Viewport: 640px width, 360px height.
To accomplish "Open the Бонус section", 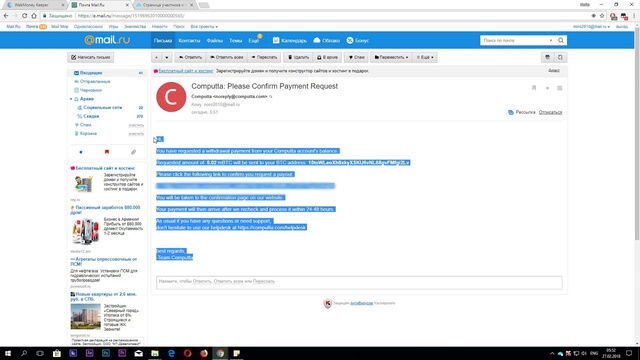I will coord(358,40).
